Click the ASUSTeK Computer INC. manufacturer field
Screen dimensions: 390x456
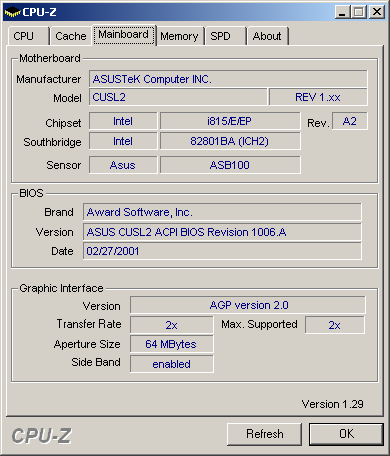(228, 79)
